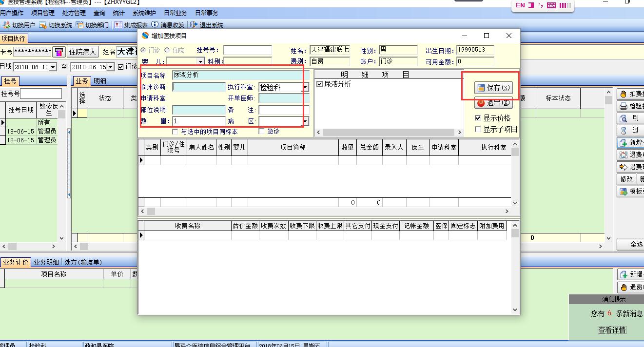Click the magnifier icon of 刷 button
This screenshot has height=347, width=644.
tap(623, 118)
